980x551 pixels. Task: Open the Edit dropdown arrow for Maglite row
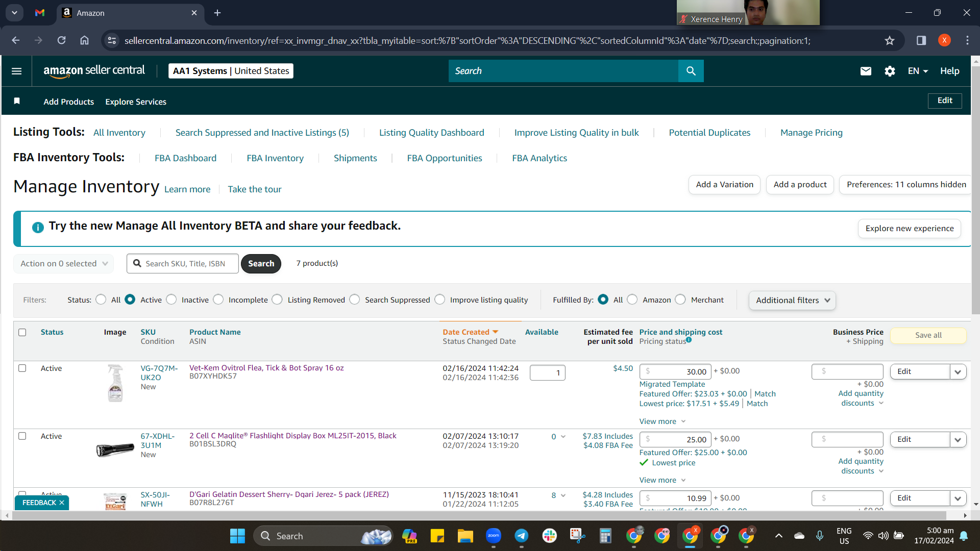pyautogui.click(x=958, y=439)
